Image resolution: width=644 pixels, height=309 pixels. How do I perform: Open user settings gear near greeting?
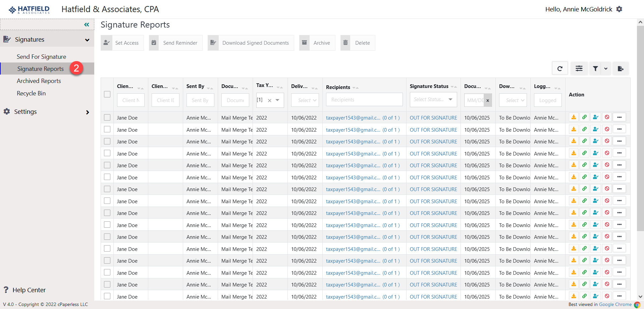pyautogui.click(x=619, y=9)
